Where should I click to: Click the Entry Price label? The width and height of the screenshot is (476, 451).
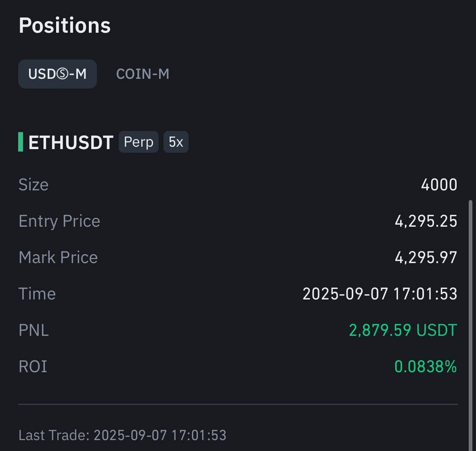coord(59,221)
